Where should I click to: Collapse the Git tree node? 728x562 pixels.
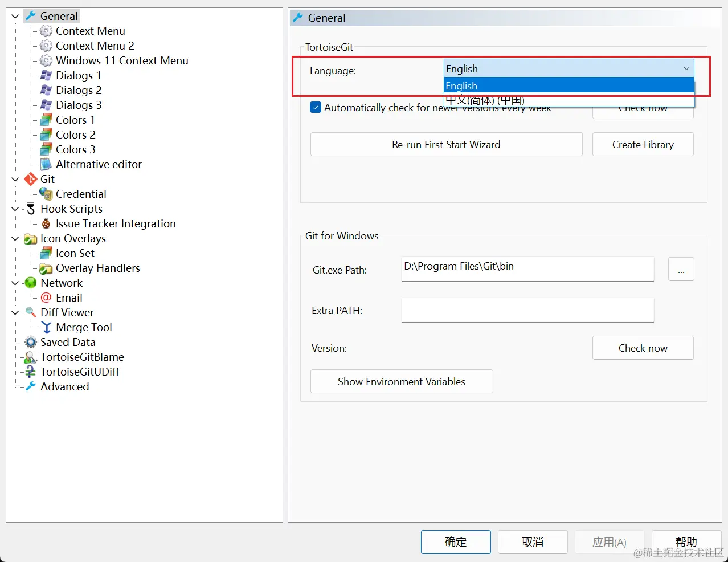[15, 179]
